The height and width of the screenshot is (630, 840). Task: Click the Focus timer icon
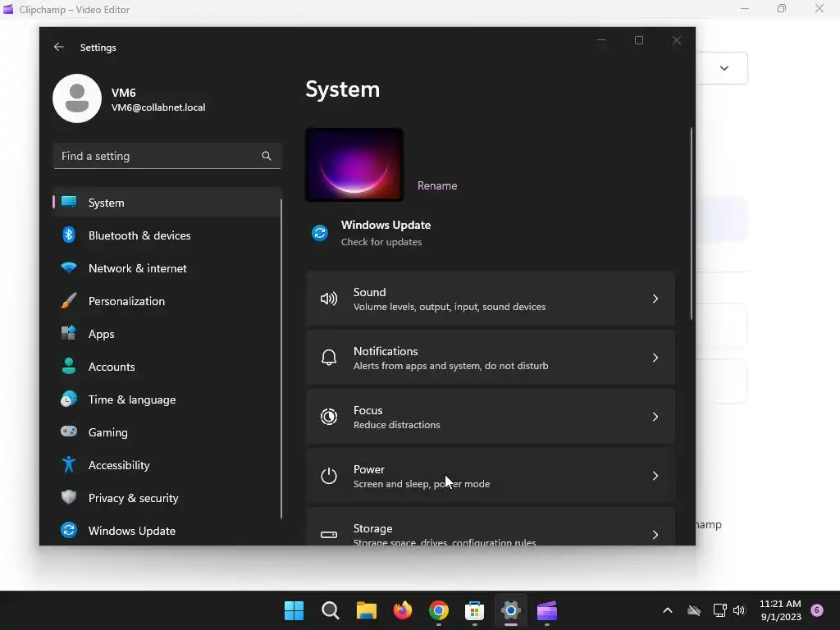click(328, 416)
